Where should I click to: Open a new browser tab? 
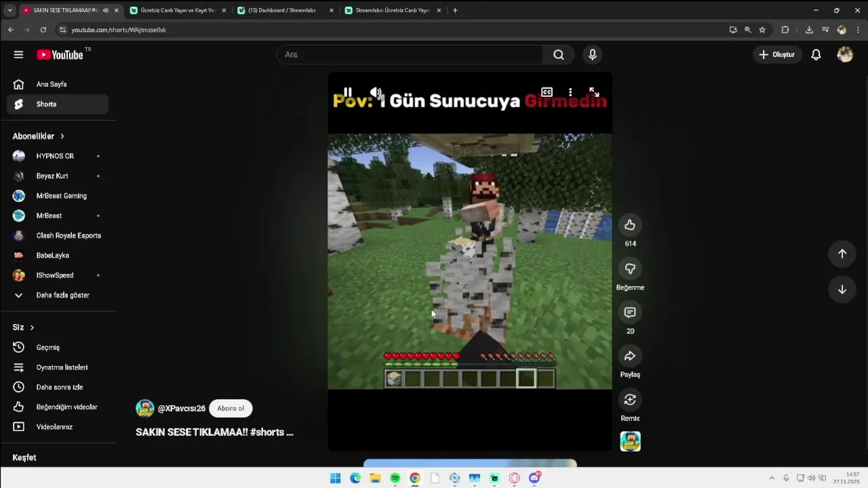[x=455, y=10]
